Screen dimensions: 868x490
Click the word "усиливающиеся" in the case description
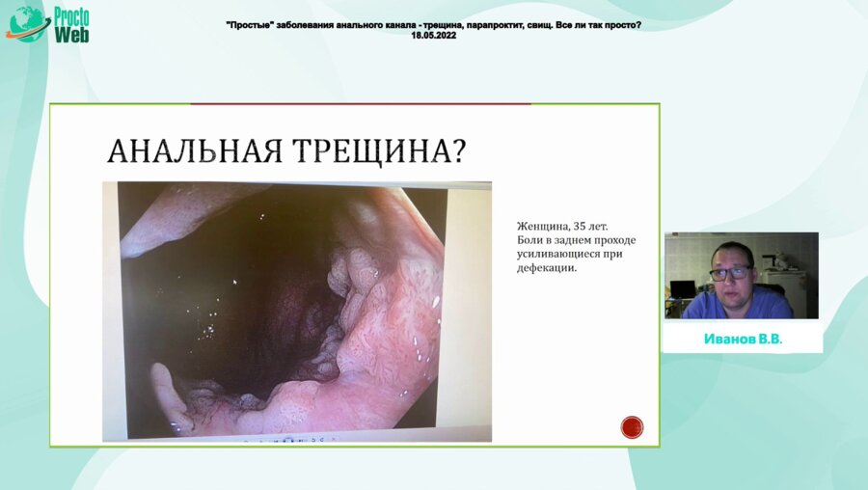tap(562, 255)
